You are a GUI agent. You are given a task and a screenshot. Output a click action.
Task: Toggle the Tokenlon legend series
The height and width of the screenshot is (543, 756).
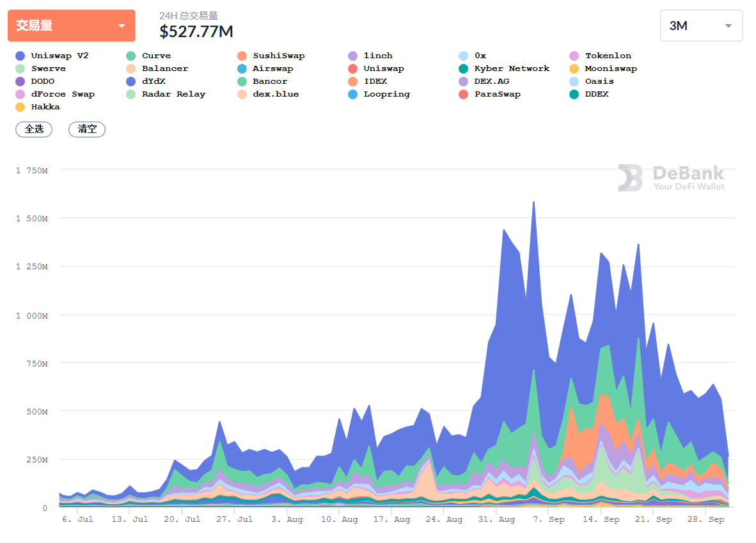[x=601, y=56]
